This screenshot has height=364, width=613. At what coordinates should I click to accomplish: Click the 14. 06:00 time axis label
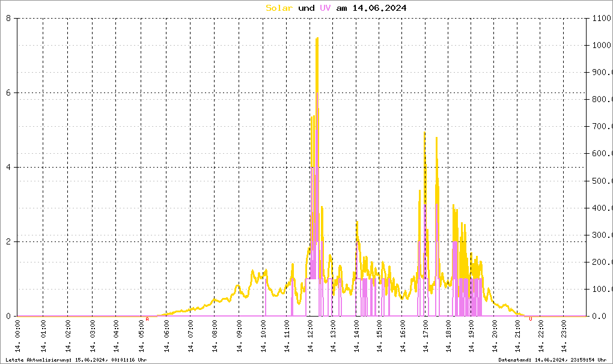(x=166, y=336)
